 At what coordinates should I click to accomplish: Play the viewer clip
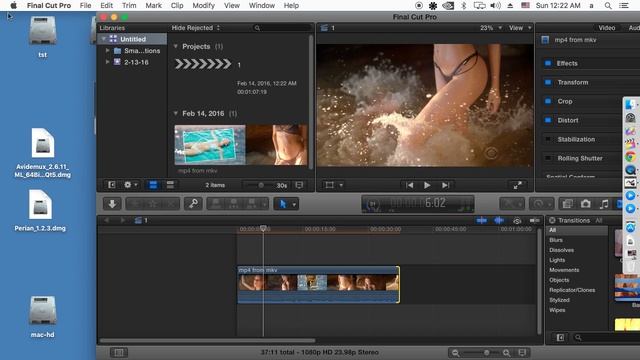click(427, 185)
